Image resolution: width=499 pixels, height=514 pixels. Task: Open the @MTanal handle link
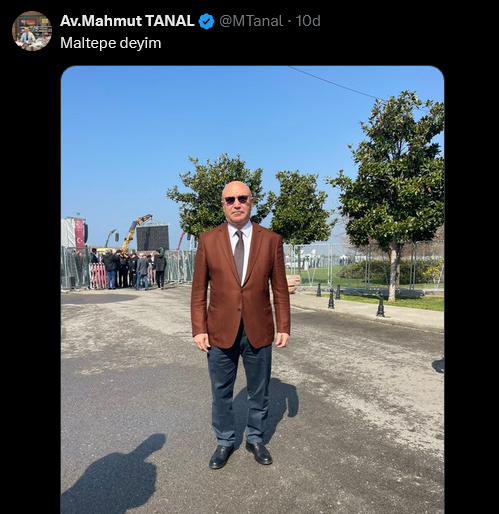[x=251, y=21]
